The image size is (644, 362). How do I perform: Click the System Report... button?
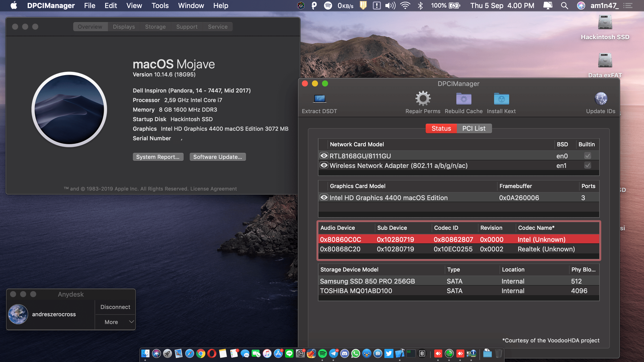click(158, 157)
